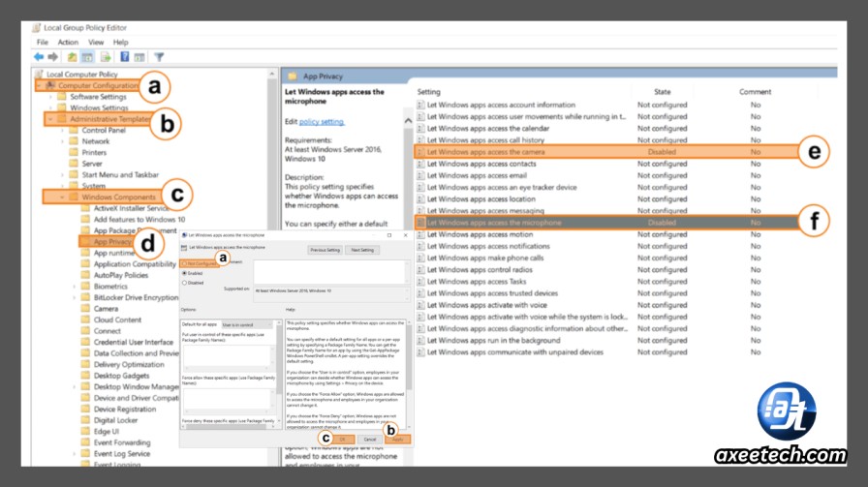This screenshot has height=487, width=868.
Task: Click the folder icon beside Edge UI
Action: coord(85,431)
